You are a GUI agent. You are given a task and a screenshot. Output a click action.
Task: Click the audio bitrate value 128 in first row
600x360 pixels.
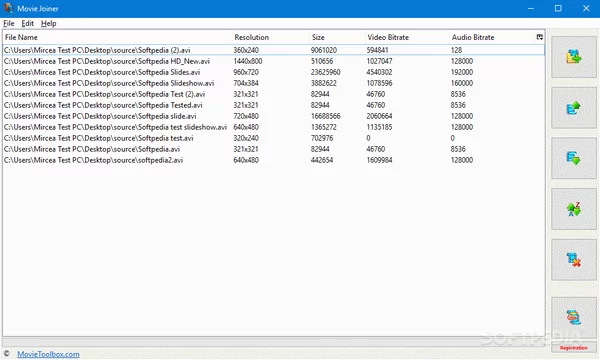pyautogui.click(x=457, y=50)
